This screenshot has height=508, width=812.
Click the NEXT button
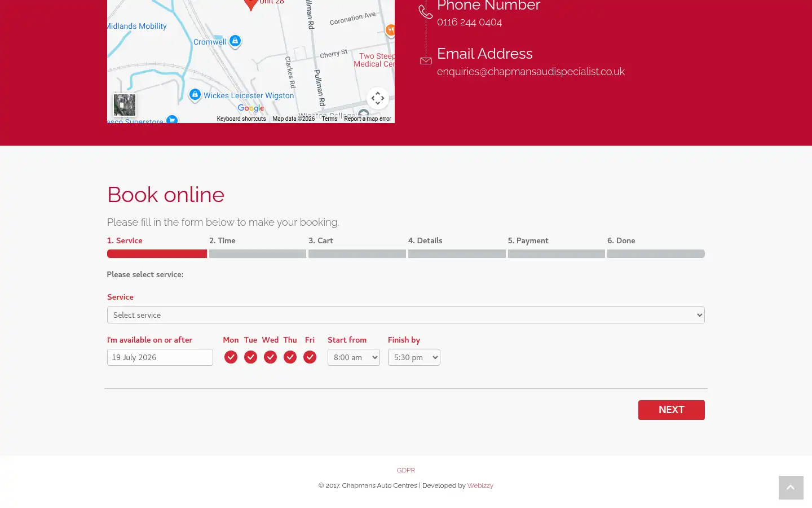pos(672,410)
